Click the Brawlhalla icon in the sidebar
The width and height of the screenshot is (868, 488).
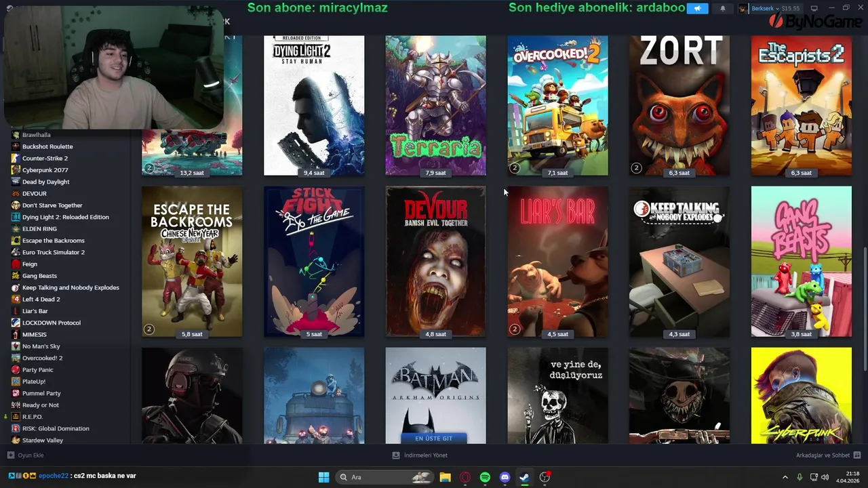point(16,135)
